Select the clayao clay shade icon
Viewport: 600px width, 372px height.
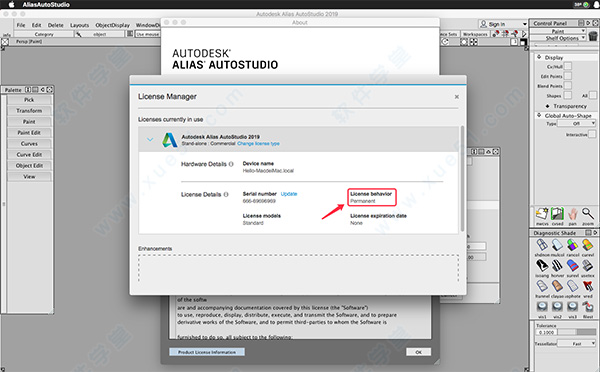[x=557, y=286]
